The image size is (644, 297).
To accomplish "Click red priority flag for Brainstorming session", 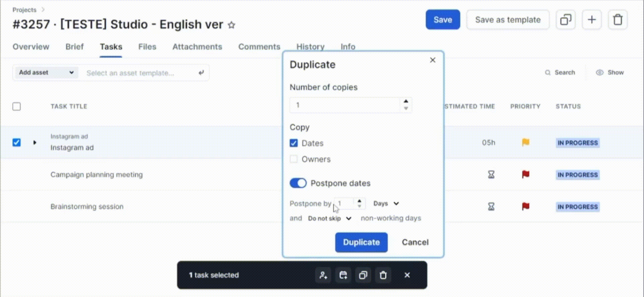I will pyautogui.click(x=526, y=206).
